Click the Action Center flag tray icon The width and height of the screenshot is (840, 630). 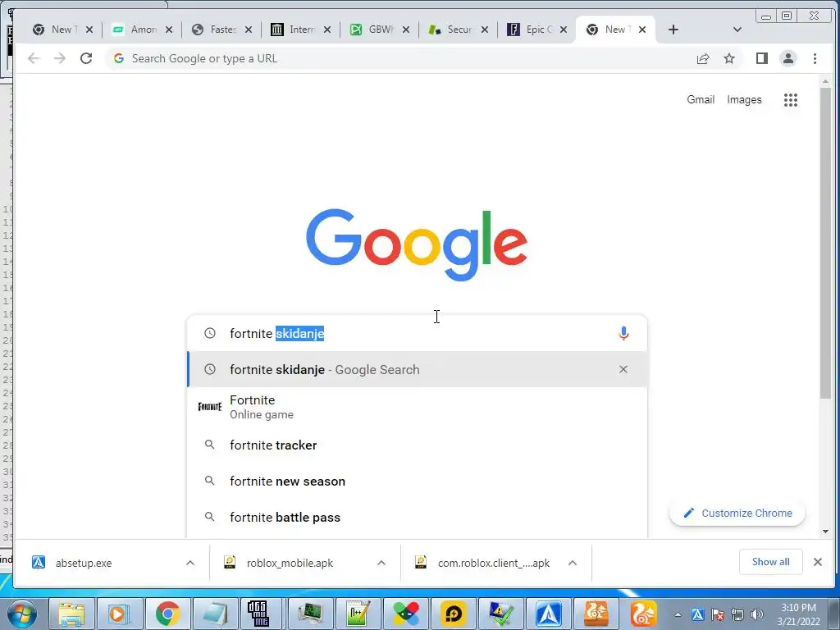[x=717, y=614]
